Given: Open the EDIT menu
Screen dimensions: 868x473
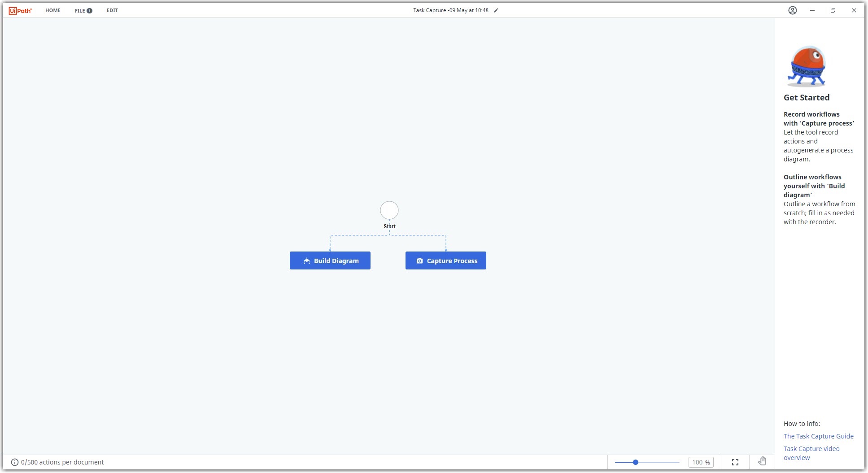Looking at the screenshot, I should (112, 10).
